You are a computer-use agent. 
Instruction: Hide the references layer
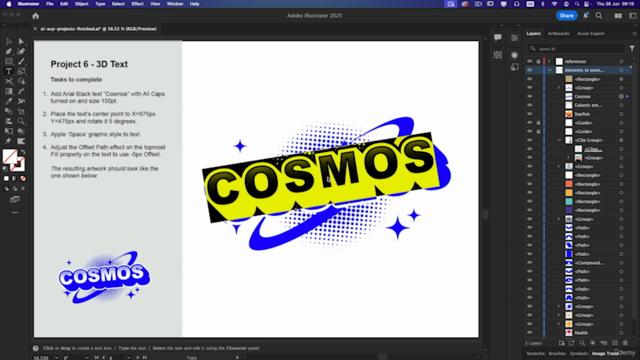click(530, 61)
